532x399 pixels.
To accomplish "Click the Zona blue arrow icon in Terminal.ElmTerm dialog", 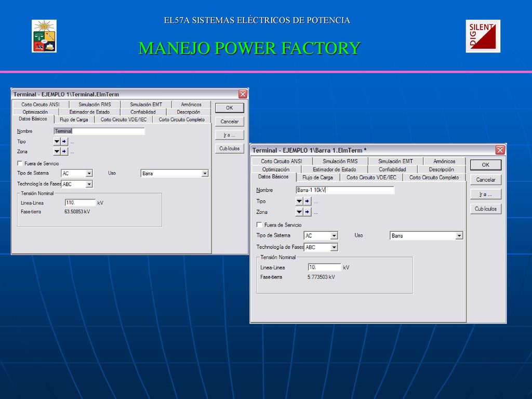I will pyautogui.click(x=64, y=151).
